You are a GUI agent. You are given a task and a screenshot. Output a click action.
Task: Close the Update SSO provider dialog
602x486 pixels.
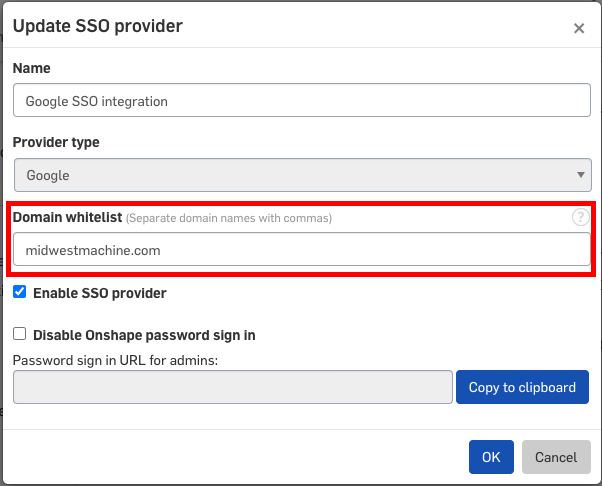[579, 28]
